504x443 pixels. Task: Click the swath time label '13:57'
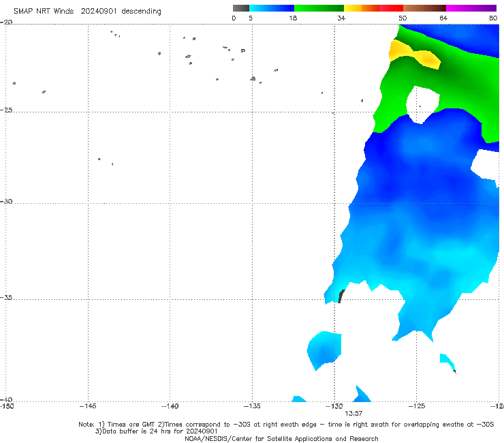click(353, 414)
